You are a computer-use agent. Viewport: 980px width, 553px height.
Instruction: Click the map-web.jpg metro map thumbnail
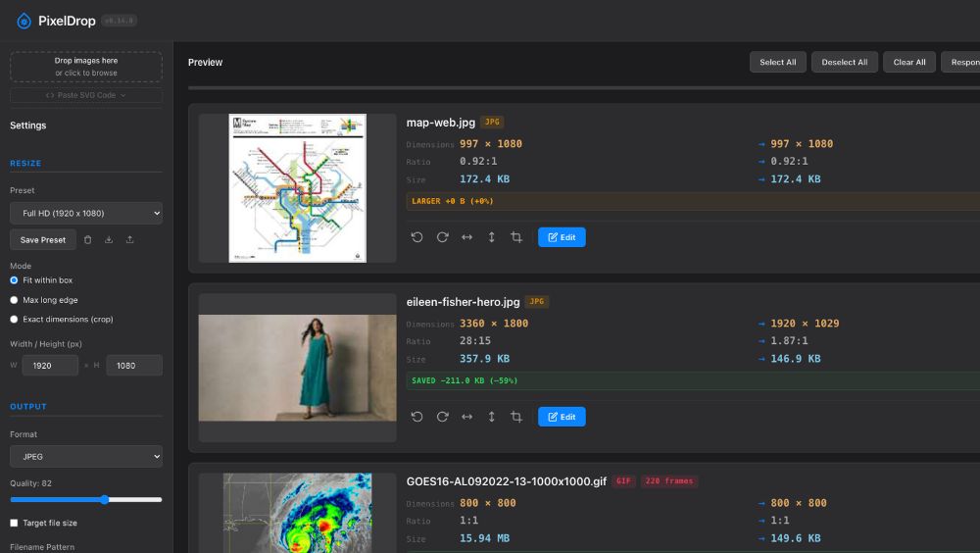pos(298,187)
